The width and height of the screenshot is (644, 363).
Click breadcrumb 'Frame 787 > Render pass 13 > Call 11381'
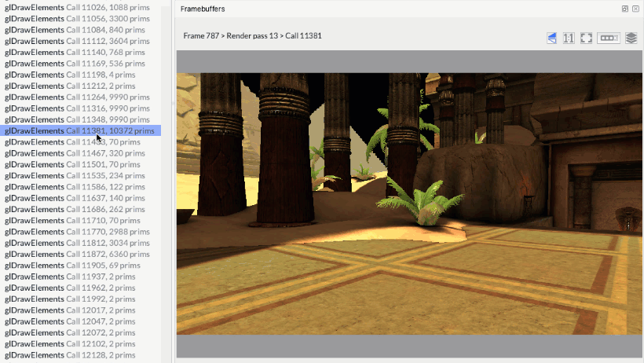pos(252,36)
